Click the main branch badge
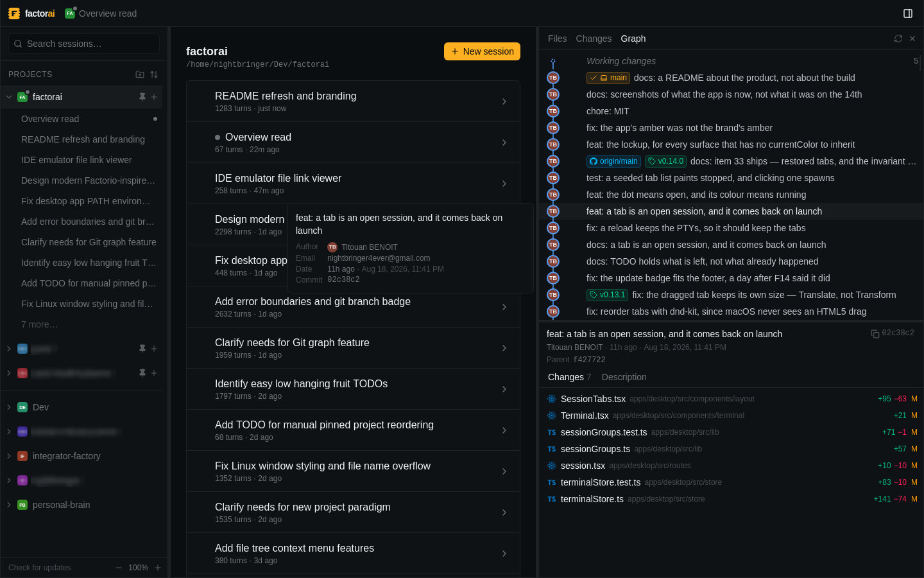The image size is (924, 578). (x=608, y=78)
